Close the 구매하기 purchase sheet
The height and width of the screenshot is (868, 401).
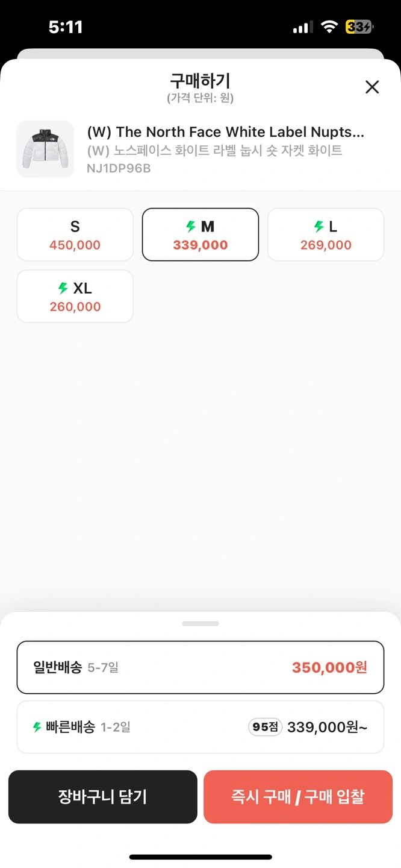(x=372, y=87)
